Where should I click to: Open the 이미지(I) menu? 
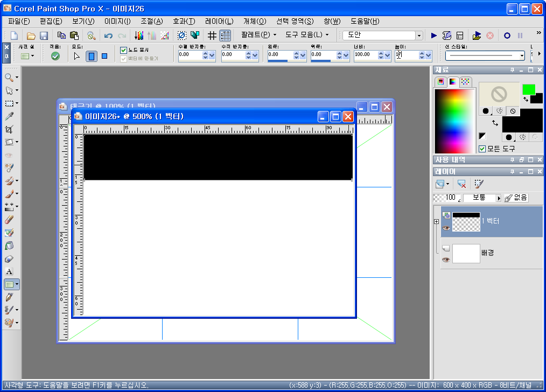[117, 21]
